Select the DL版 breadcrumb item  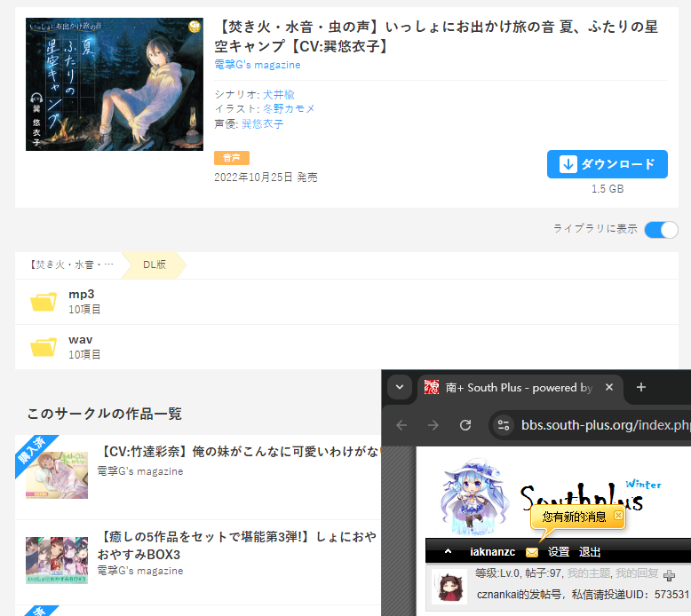pos(155,265)
